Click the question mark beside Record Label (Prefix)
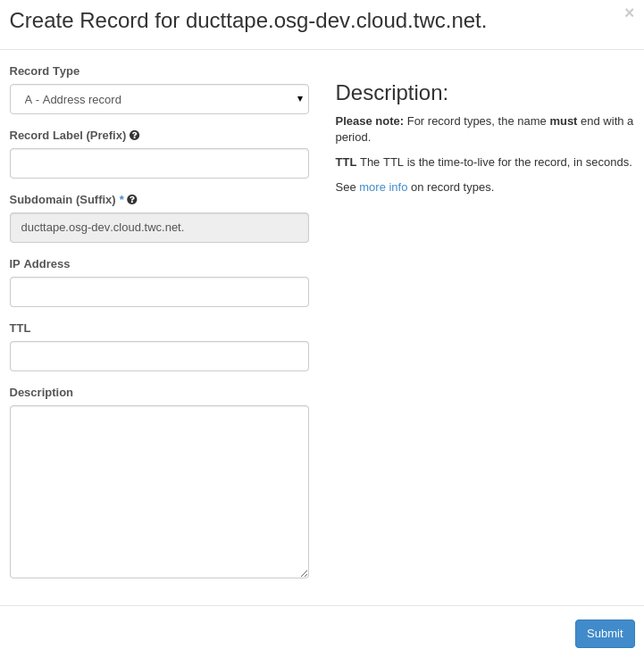 point(135,136)
